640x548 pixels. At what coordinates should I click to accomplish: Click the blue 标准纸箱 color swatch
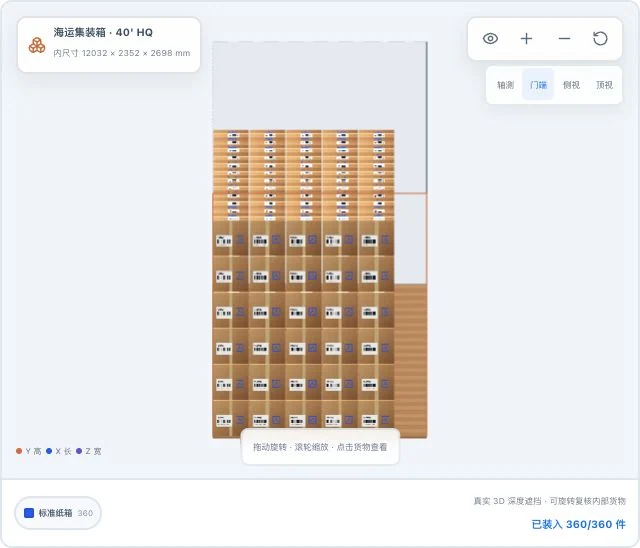click(x=29, y=513)
